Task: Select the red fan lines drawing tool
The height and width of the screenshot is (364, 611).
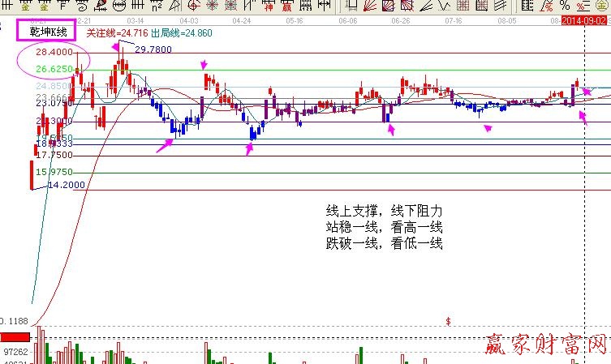Action: (x=368, y=6)
